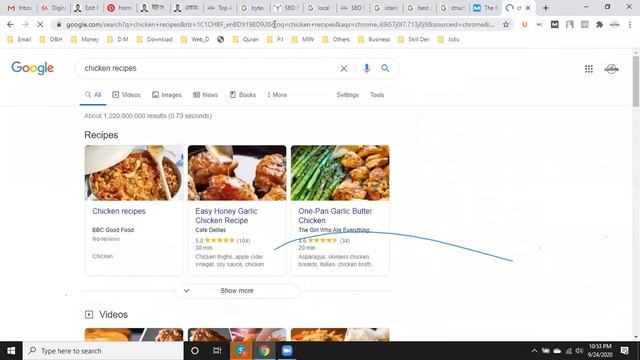
Task: Open the Windows Start menu
Action: pyautogui.click(x=11, y=351)
